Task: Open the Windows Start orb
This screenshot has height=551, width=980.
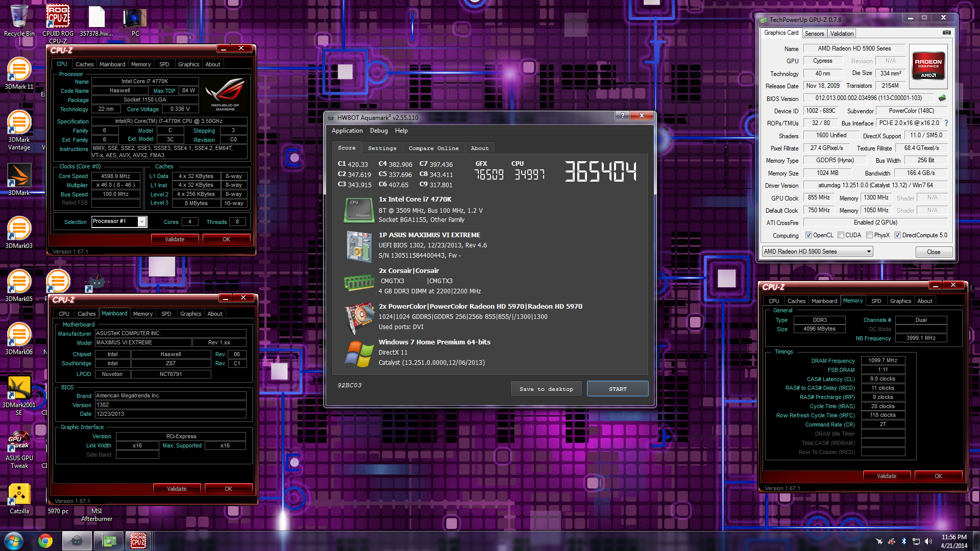Action: pyautogui.click(x=13, y=541)
